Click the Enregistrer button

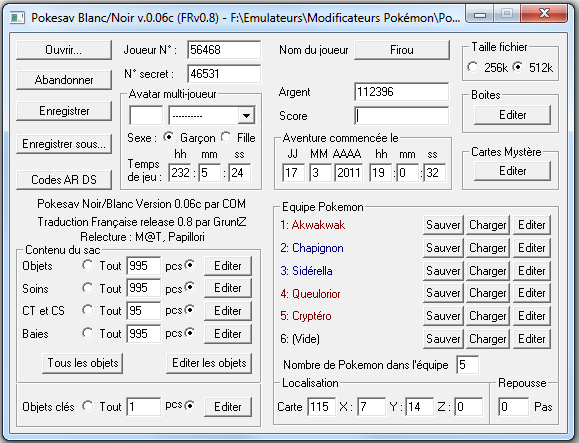[64, 111]
